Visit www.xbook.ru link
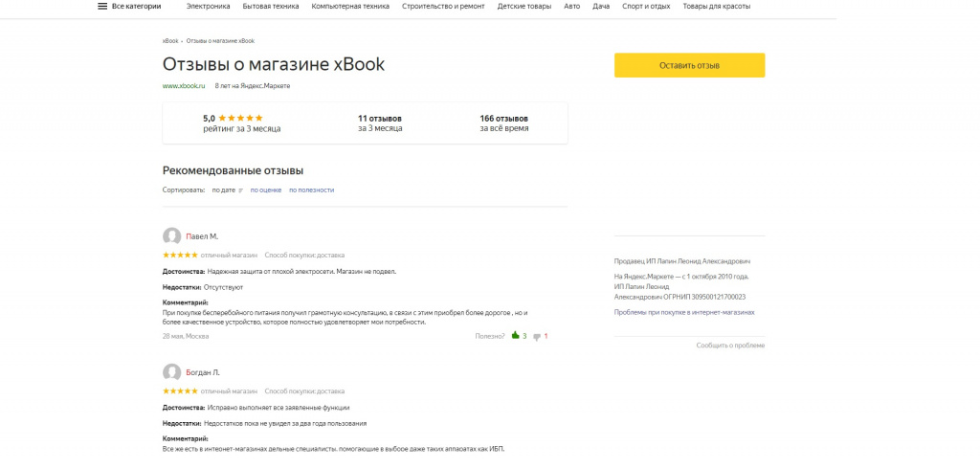980x469 pixels. click(x=184, y=86)
